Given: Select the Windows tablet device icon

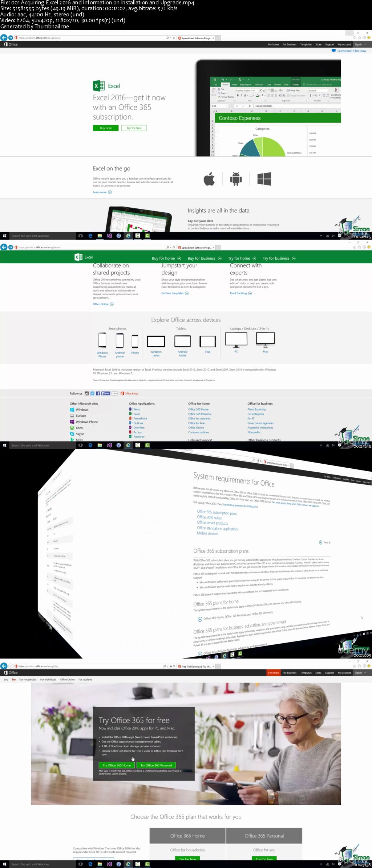Looking at the screenshot, I should (156, 341).
